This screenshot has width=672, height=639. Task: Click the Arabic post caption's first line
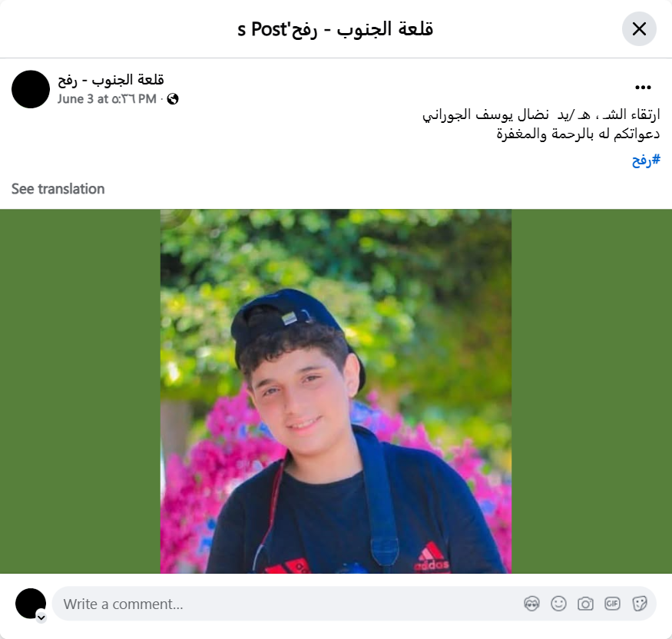pos(541,114)
